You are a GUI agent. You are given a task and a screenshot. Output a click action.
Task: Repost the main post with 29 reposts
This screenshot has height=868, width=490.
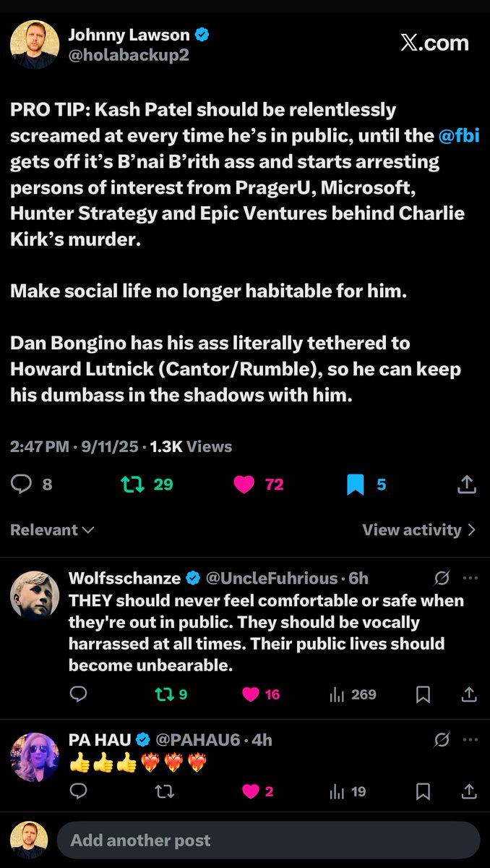point(130,484)
